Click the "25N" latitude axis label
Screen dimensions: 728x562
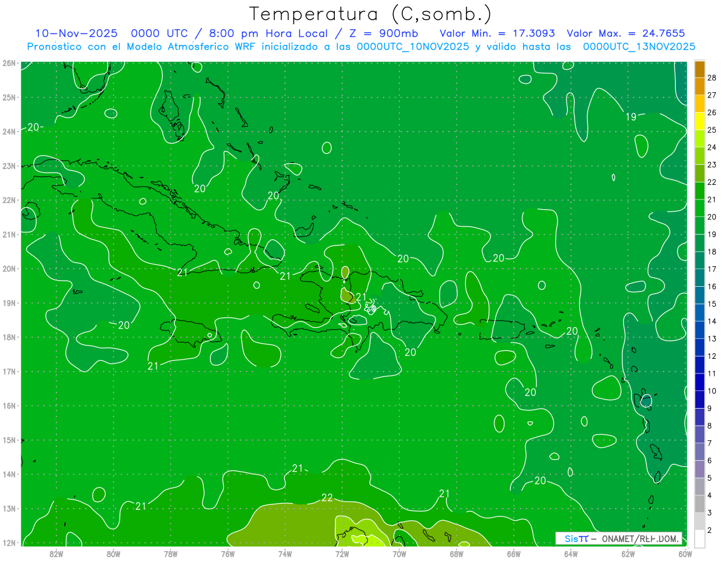8,97
